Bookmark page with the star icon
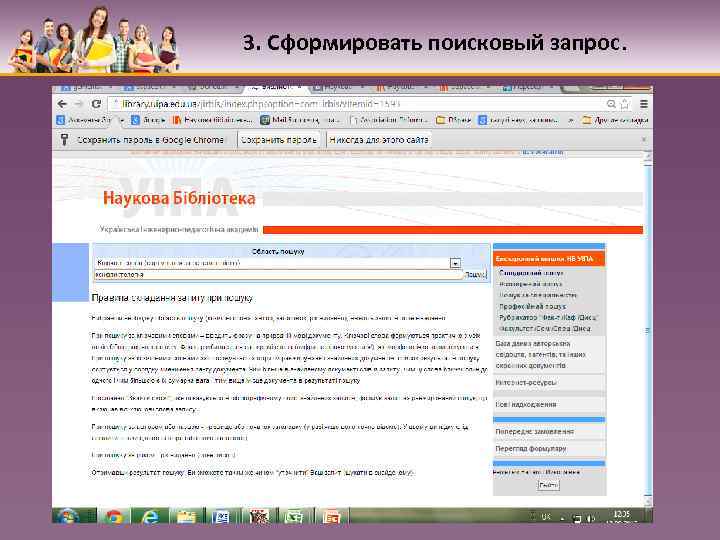The width and height of the screenshot is (720, 540). click(624, 104)
